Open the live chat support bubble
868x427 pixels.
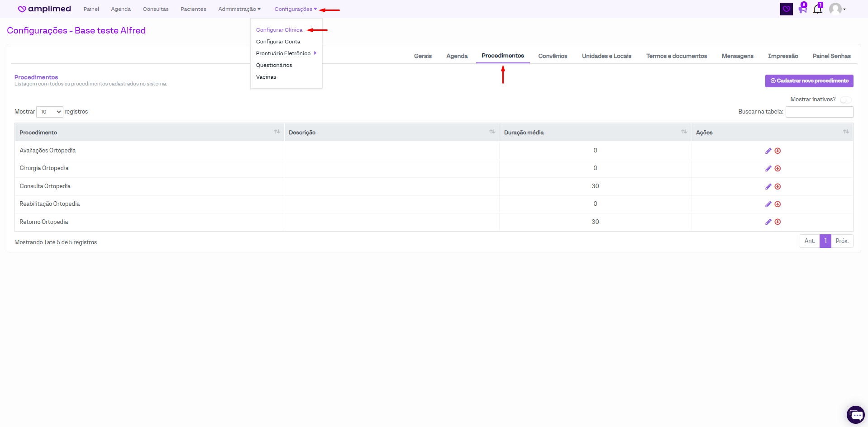click(855, 414)
